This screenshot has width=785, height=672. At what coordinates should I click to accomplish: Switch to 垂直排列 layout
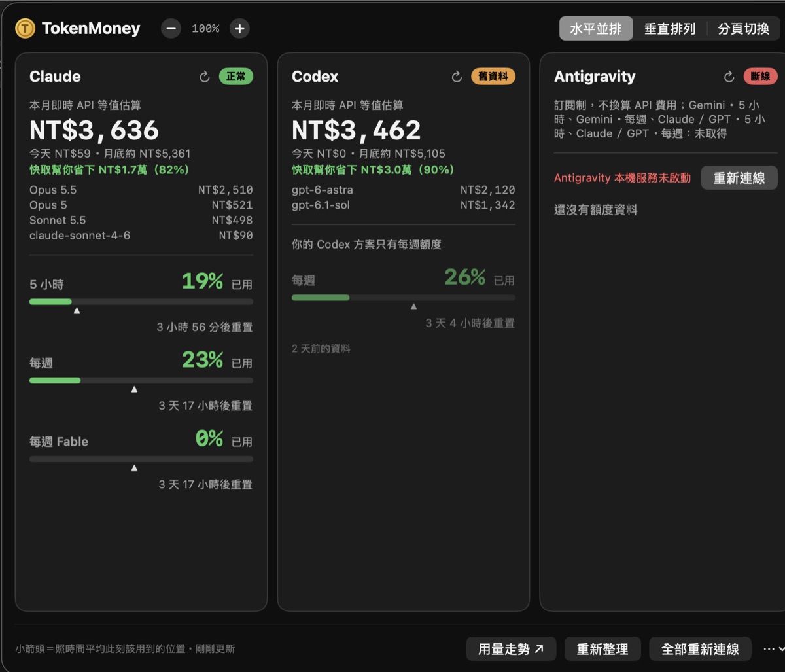click(x=670, y=29)
